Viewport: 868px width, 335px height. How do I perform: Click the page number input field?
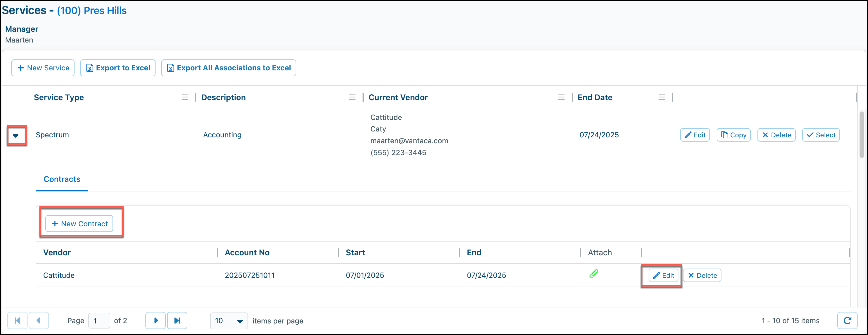[99, 320]
